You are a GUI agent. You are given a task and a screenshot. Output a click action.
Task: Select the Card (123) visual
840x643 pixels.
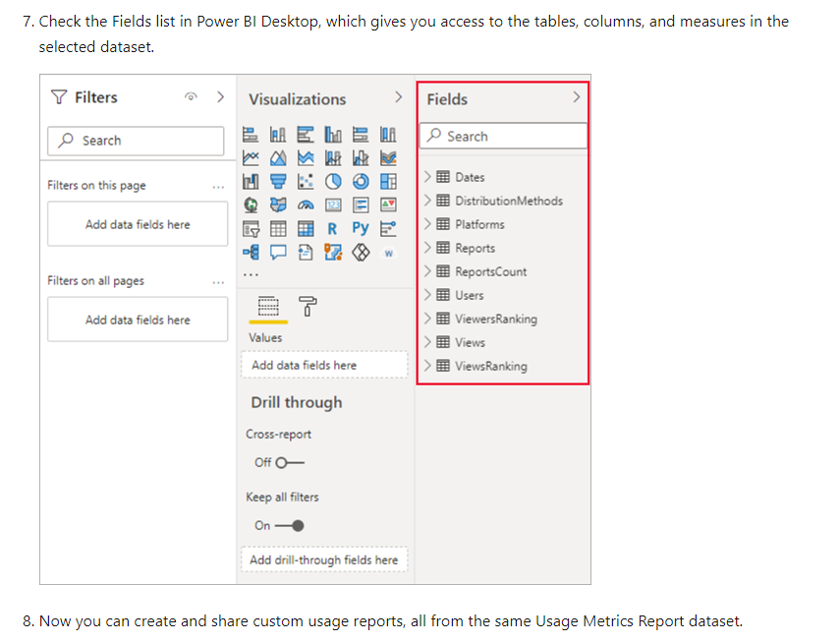click(333, 205)
